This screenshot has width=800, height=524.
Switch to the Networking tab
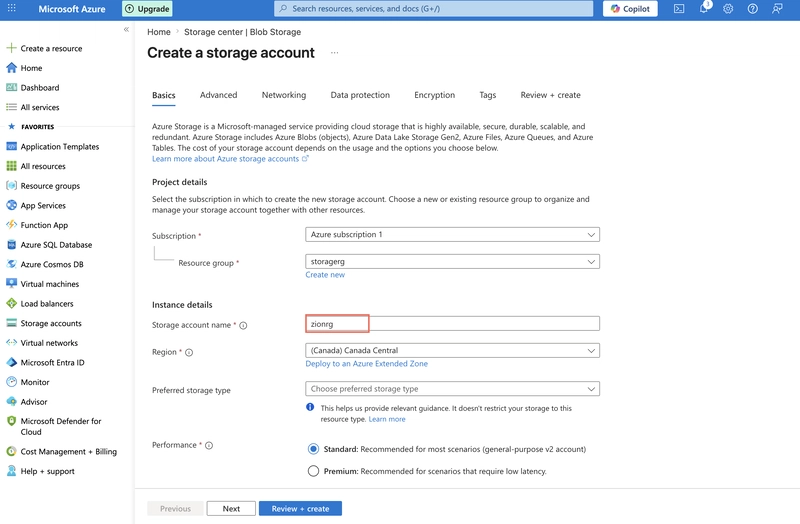coord(284,95)
